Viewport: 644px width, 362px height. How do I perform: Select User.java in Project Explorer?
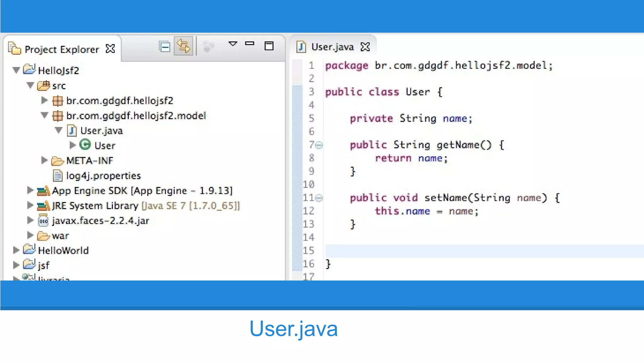coord(101,131)
